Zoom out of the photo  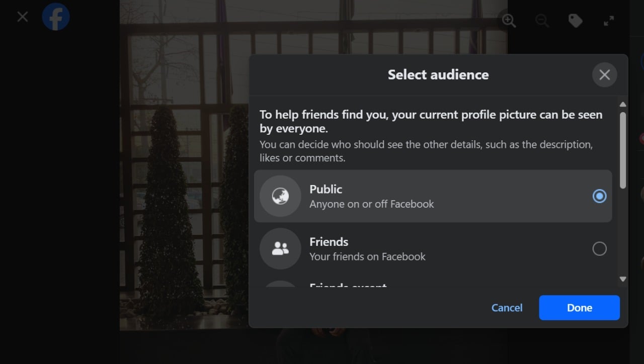(542, 21)
